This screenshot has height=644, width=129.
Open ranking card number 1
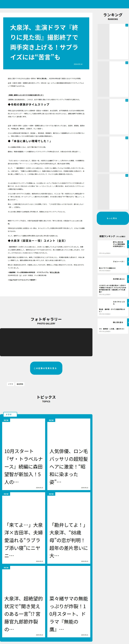113,42
